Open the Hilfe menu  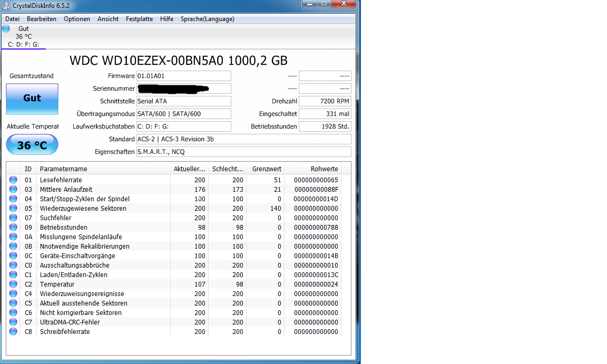[167, 19]
